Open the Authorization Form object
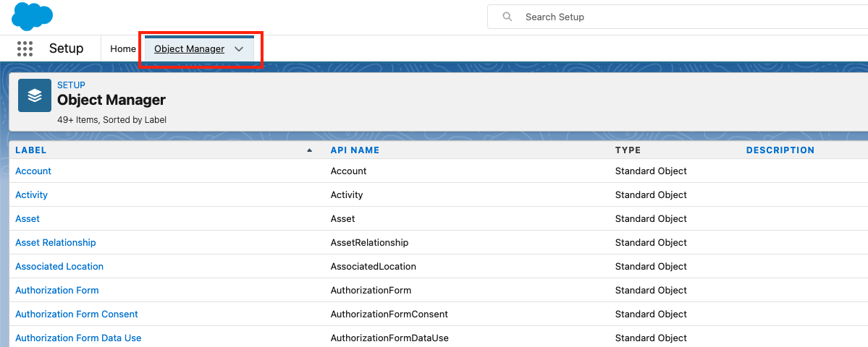Viewport: 868px width, 347px height. coord(57,291)
